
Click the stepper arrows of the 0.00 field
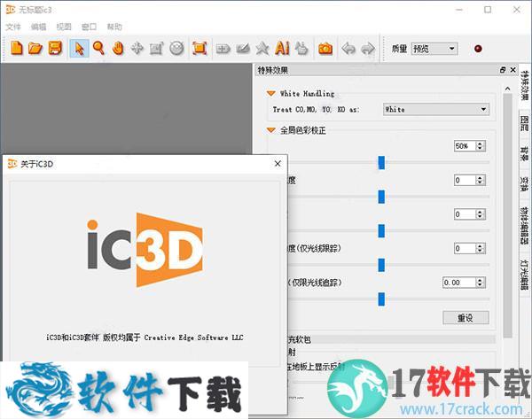[x=480, y=283]
